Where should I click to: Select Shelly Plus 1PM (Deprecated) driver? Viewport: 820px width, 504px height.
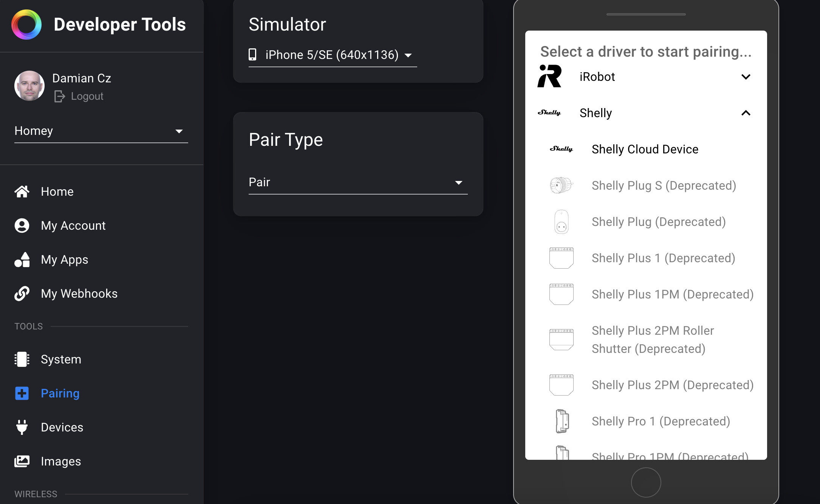click(x=672, y=294)
